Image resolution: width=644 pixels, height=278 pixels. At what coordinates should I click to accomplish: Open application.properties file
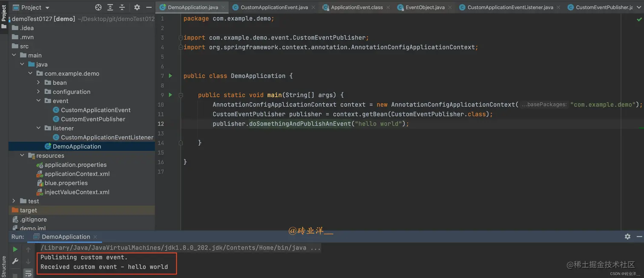tap(81, 165)
